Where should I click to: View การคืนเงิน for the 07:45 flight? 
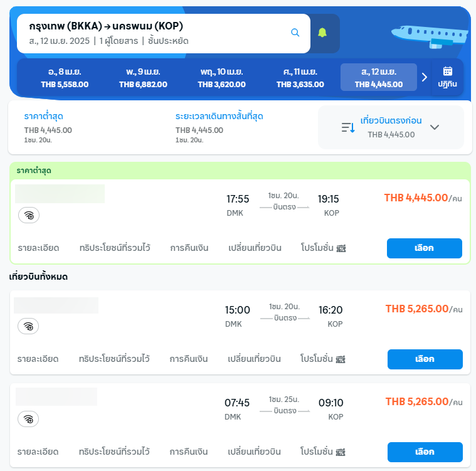189,452
